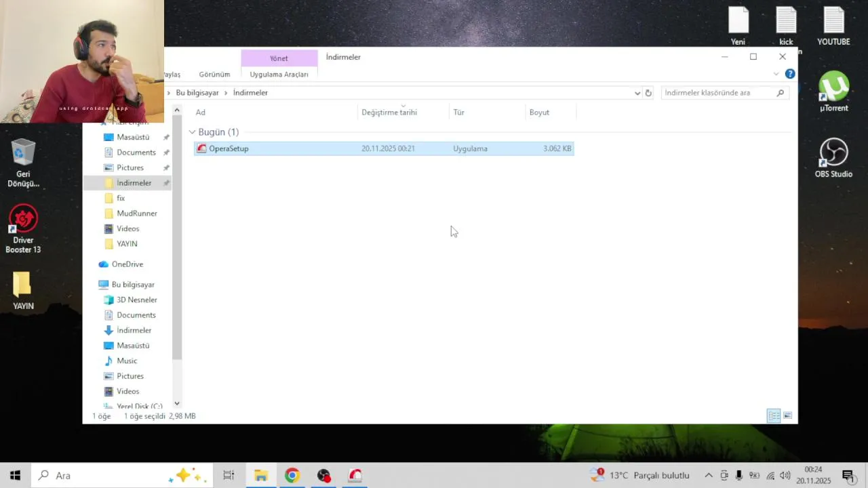Click the OperaSetup file icon
This screenshot has width=868, height=488.
point(201,148)
